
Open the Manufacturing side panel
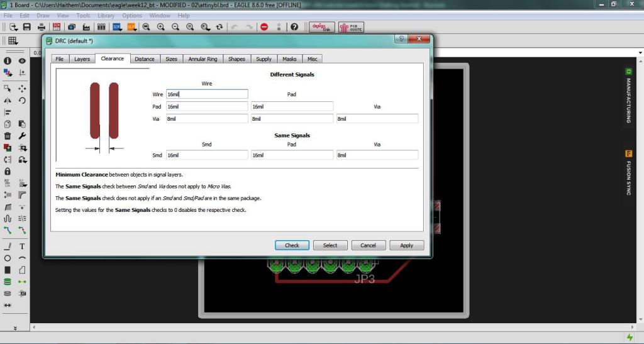tap(628, 96)
